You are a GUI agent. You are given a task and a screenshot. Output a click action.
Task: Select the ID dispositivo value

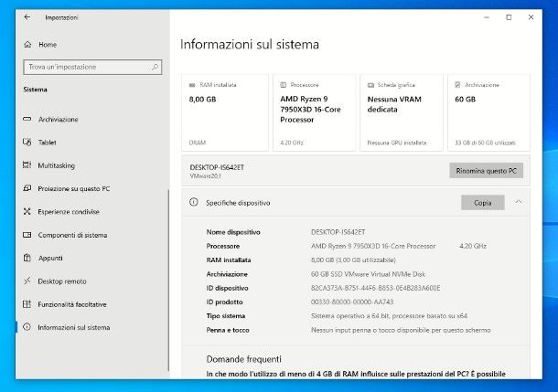[x=375, y=288]
